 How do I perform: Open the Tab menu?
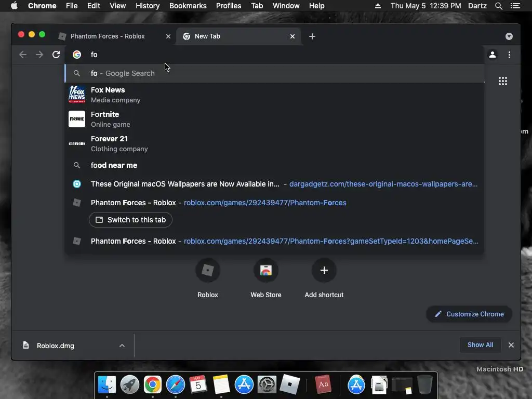[x=257, y=6]
